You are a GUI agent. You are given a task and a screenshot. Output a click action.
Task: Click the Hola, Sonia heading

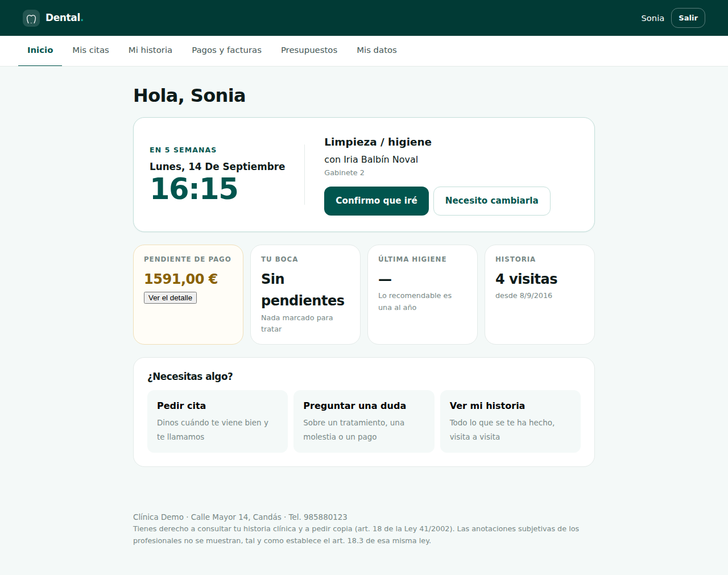click(189, 96)
